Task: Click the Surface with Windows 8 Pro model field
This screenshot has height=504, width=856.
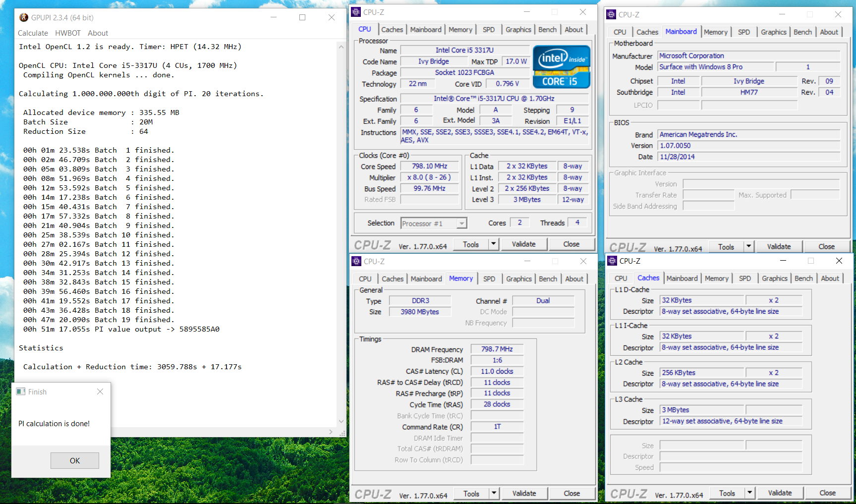Action: (715, 66)
